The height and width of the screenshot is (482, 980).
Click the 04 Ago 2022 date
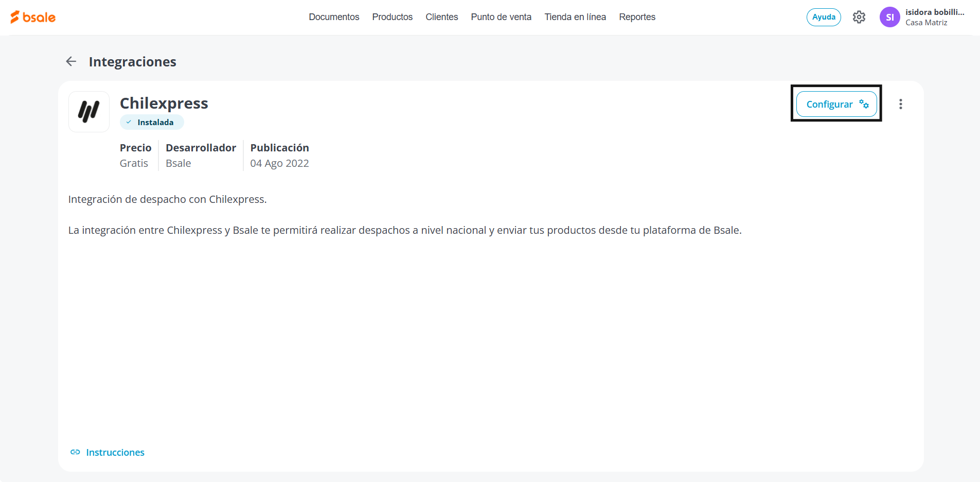click(x=280, y=163)
